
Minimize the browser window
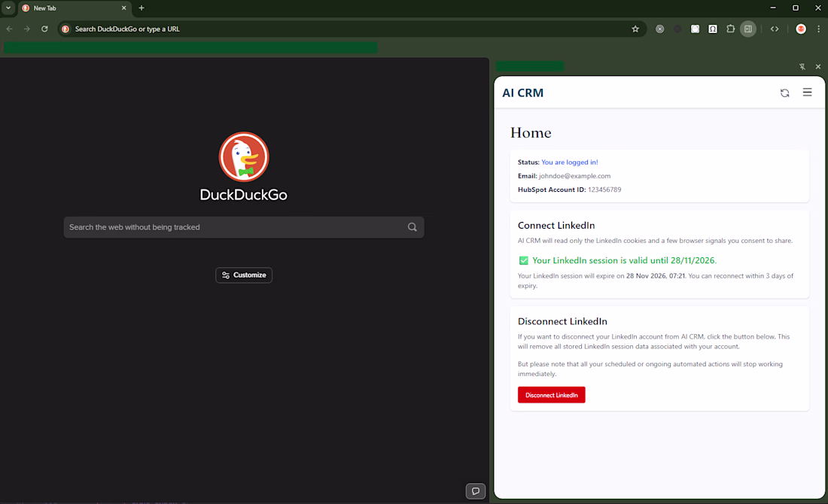773,8
